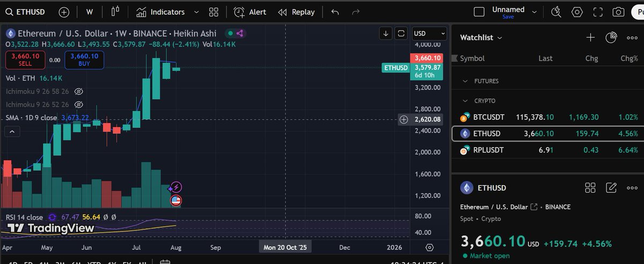Toggle auto-fit chart scale button
644x264 pixels.
click(x=401, y=33)
